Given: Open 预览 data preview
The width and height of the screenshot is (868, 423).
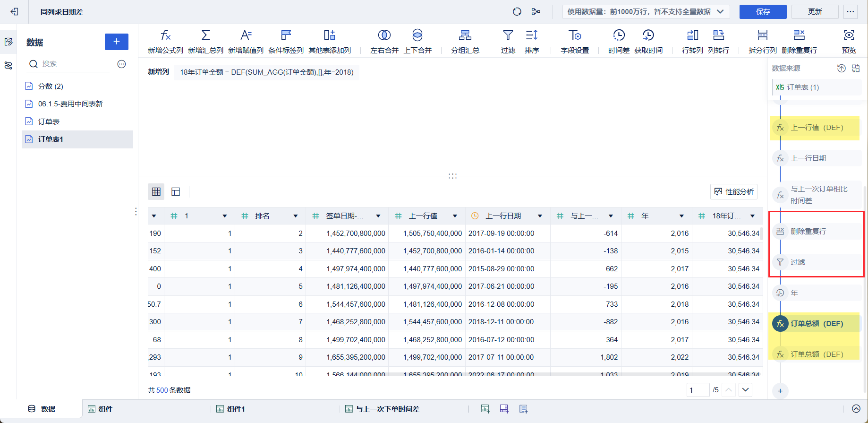Looking at the screenshot, I should pos(849,41).
